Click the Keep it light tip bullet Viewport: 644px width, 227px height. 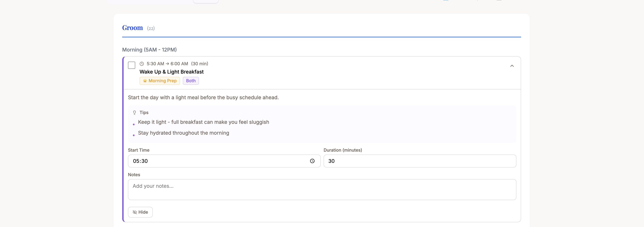click(203, 122)
